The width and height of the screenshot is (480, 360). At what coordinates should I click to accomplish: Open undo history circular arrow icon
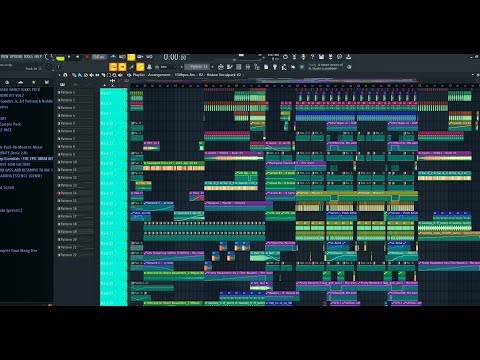(285, 57)
